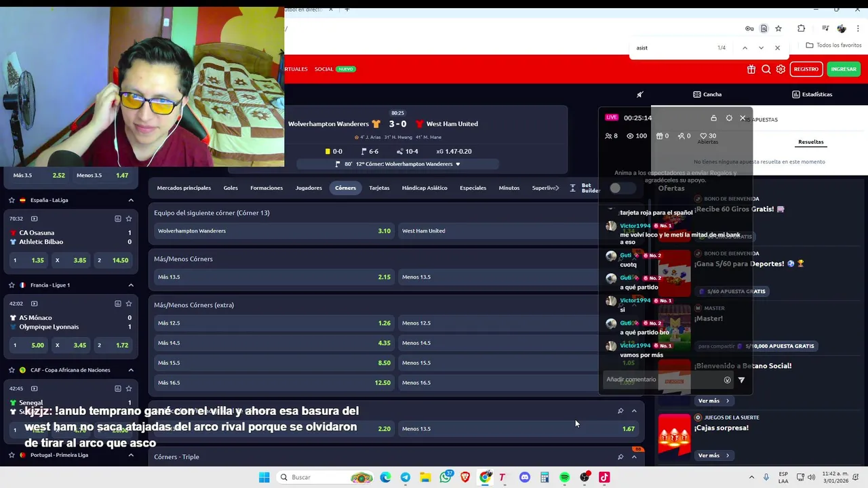Pin the Más/Menos 13.5 corners market

(x=620, y=411)
